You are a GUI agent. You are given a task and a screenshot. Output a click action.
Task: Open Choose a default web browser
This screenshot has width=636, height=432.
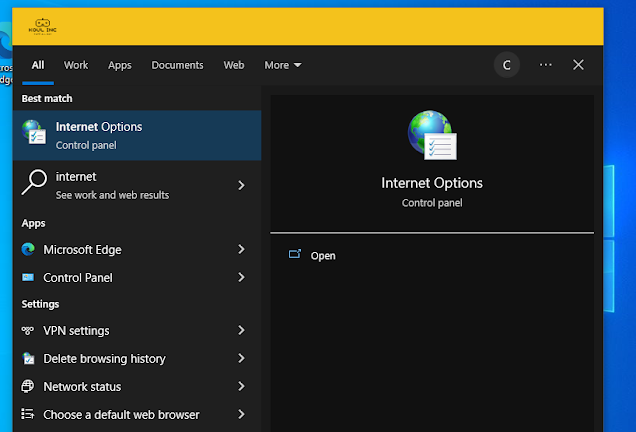(x=137, y=415)
